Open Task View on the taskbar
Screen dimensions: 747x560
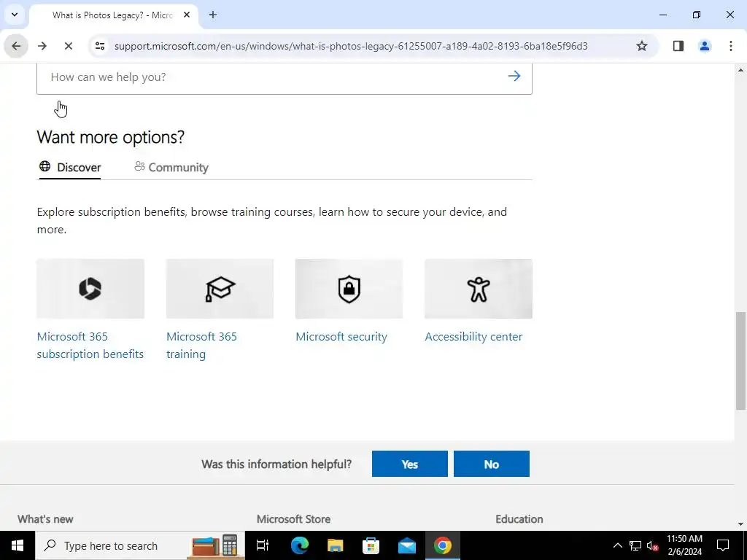[263, 545]
